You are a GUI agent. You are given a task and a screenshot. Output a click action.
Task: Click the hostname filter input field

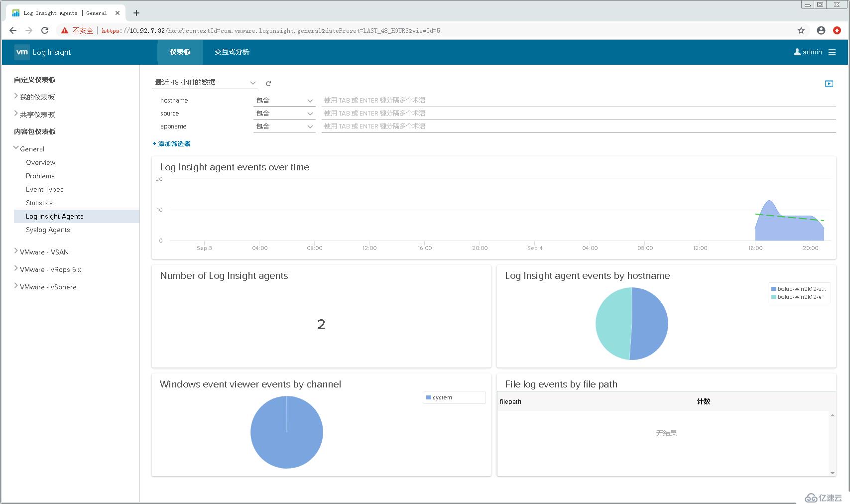tap(579, 100)
